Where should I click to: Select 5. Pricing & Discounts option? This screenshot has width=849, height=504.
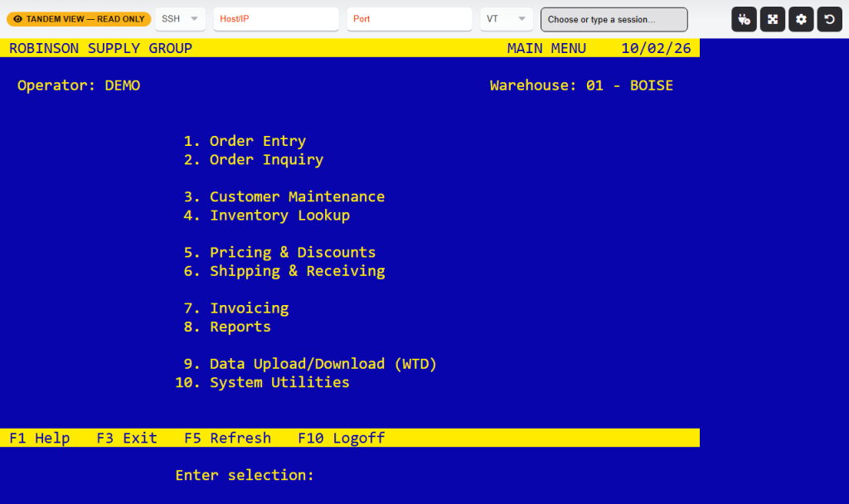(279, 252)
